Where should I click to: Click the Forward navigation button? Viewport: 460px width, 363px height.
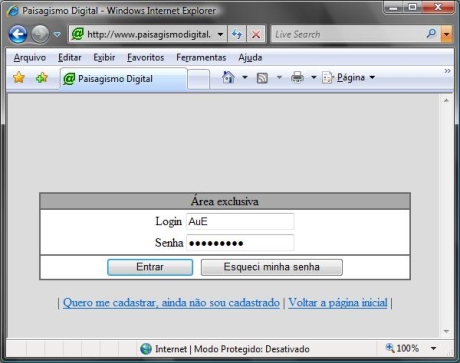pyautogui.click(x=40, y=34)
